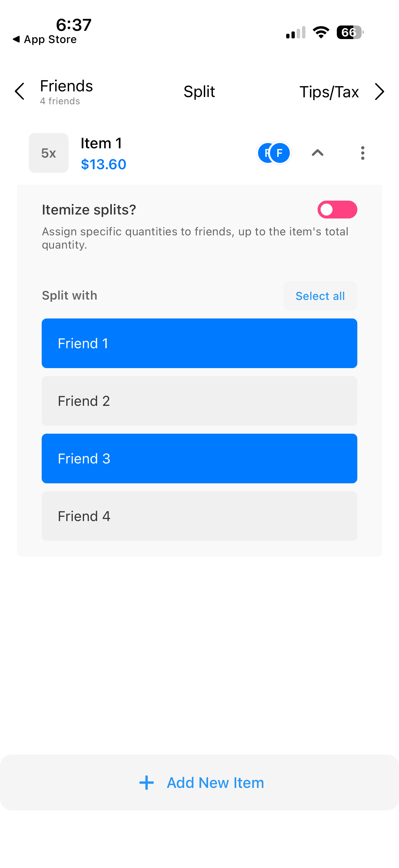Viewport: 399px width, 868px height.
Task: Tap the Wi-Fi status icon
Action: 321,32
